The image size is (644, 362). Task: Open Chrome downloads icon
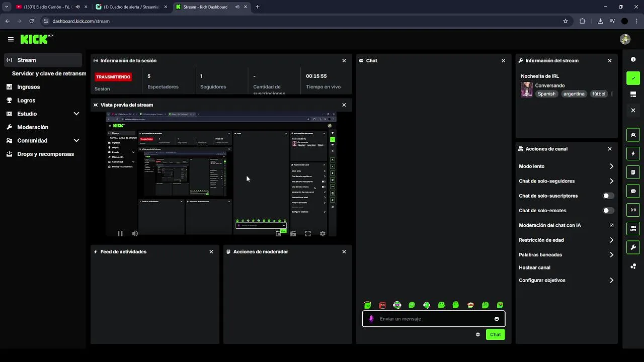point(600,21)
